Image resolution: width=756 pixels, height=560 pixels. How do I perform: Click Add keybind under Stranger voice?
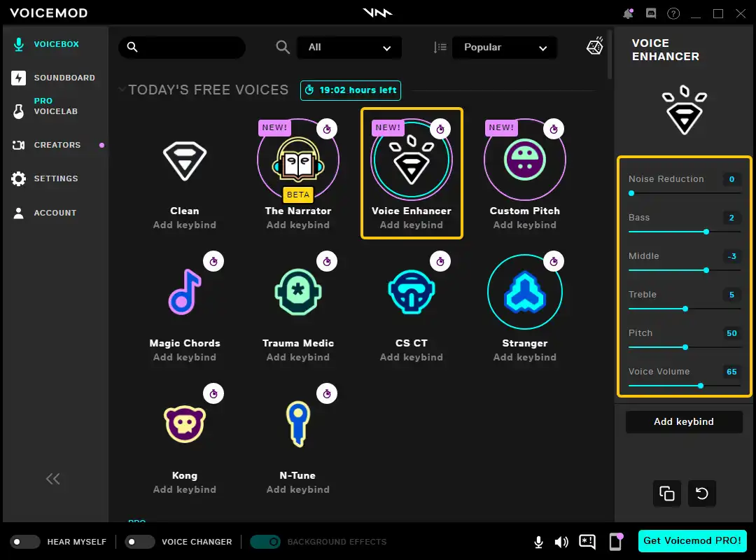[x=524, y=357]
